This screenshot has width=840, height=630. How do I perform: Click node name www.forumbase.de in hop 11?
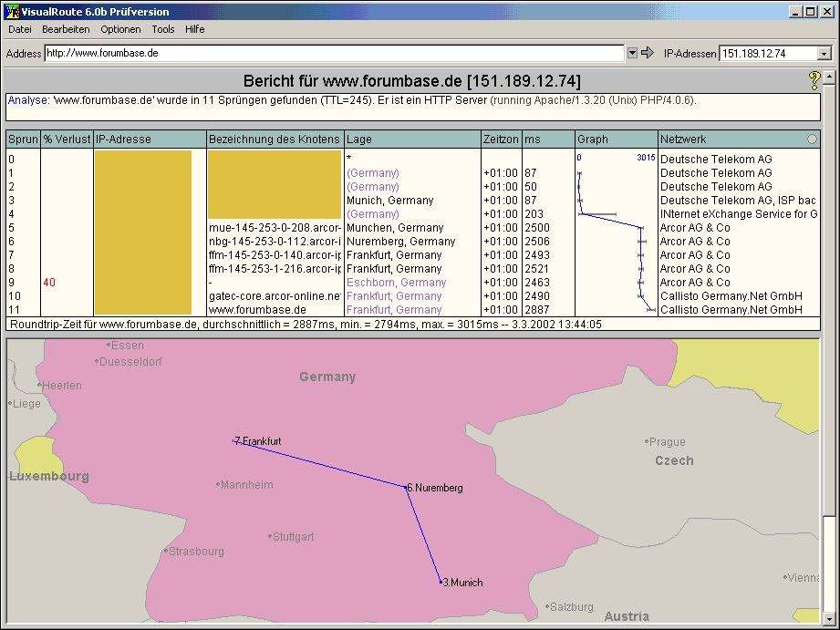(x=258, y=310)
